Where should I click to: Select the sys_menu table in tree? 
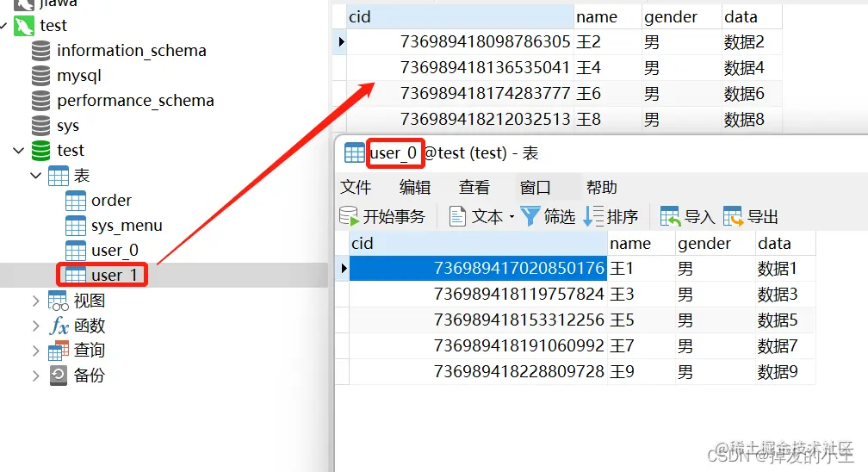(127, 226)
